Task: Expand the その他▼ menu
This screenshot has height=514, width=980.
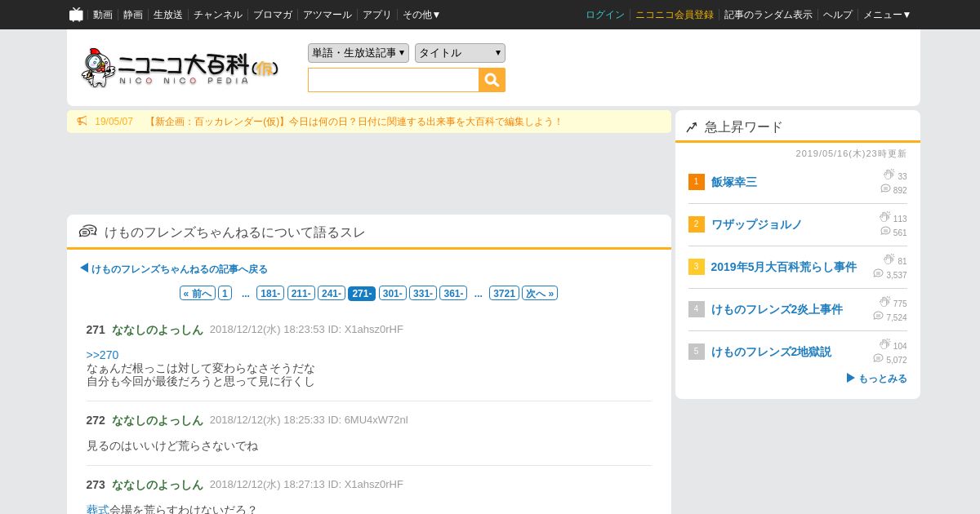Action: click(421, 15)
